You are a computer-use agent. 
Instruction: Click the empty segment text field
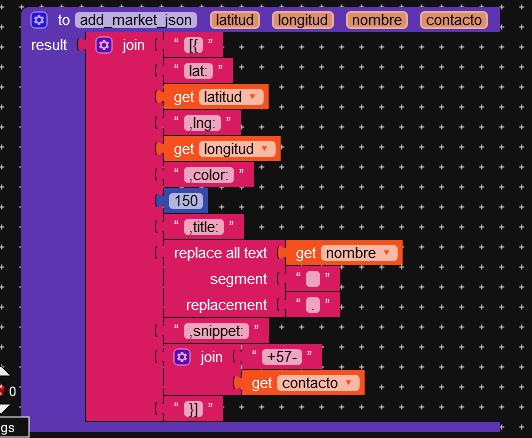pos(313,279)
